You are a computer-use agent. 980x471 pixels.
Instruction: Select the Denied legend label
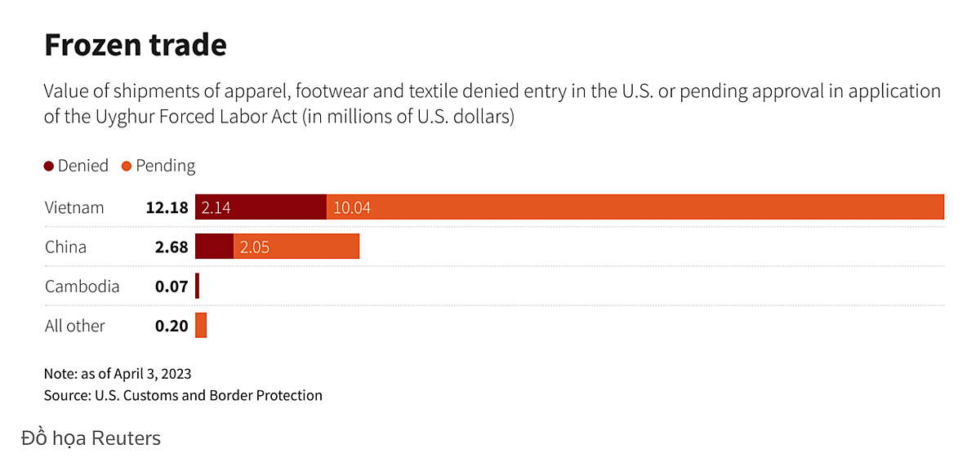coord(83,166)
